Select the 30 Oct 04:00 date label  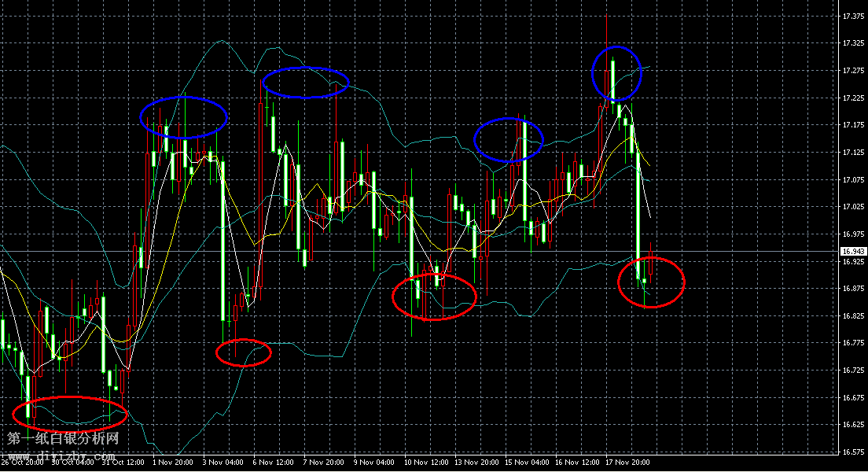pyautogui.click(x=72, y=462)
